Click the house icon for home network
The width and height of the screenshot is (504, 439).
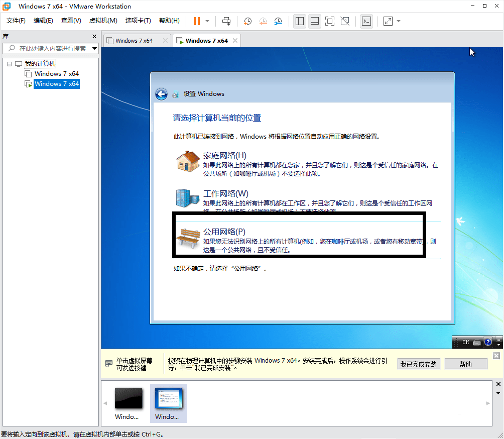(x=188, y=161)
